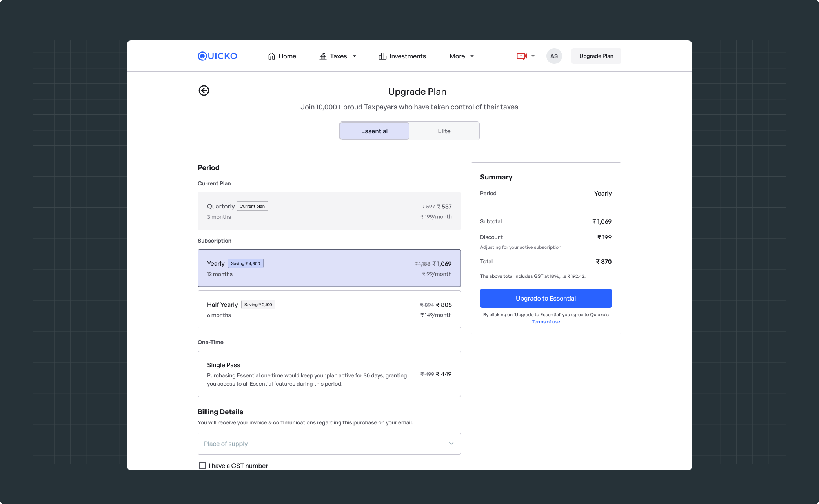Expand the Taxes dropdown arrow
Image resolution: width=819 pixels, height=504 pixels.
tap(354, 56)
